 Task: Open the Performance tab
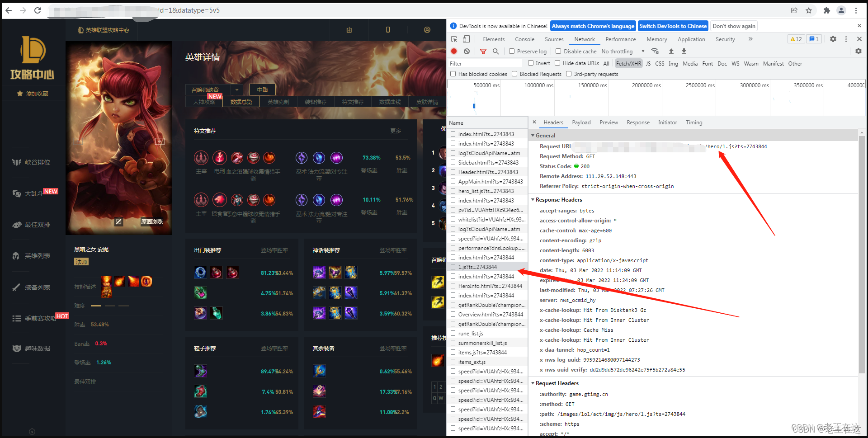coord(621,39)
